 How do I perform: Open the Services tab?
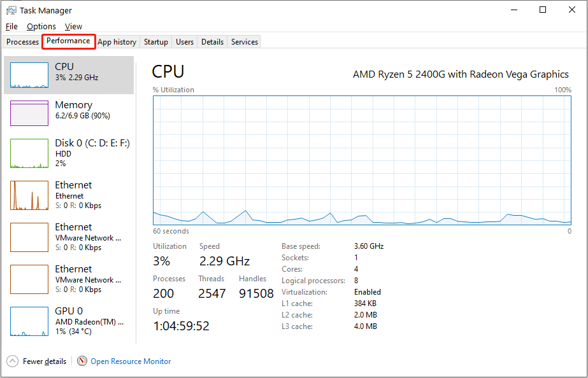[245, 42]
